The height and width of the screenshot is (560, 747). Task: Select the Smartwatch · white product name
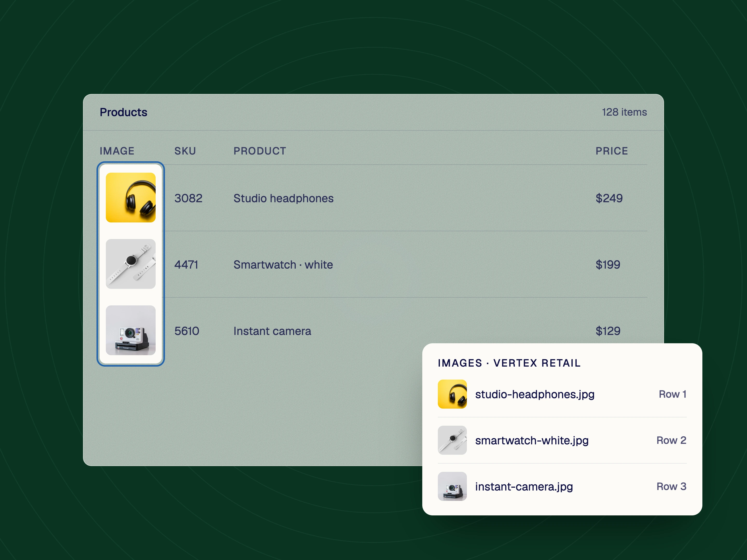[283, 265]
